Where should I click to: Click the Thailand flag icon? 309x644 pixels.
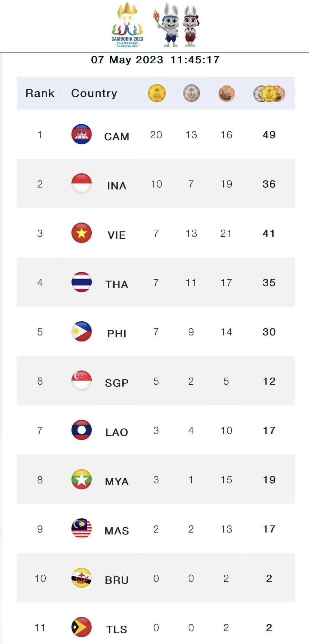coord(81,282)
